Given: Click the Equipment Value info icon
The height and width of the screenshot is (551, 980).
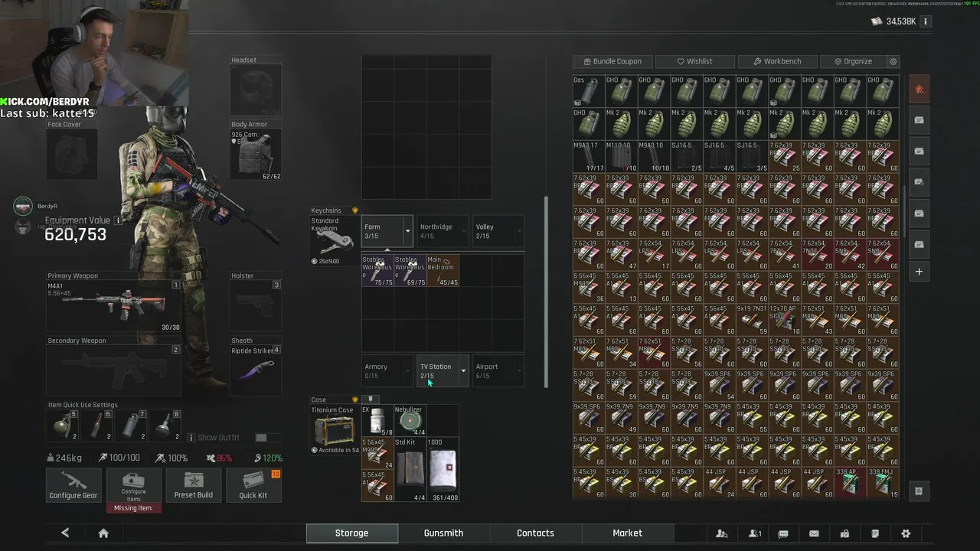Looking at the screenshot, I should coord(118,220).
